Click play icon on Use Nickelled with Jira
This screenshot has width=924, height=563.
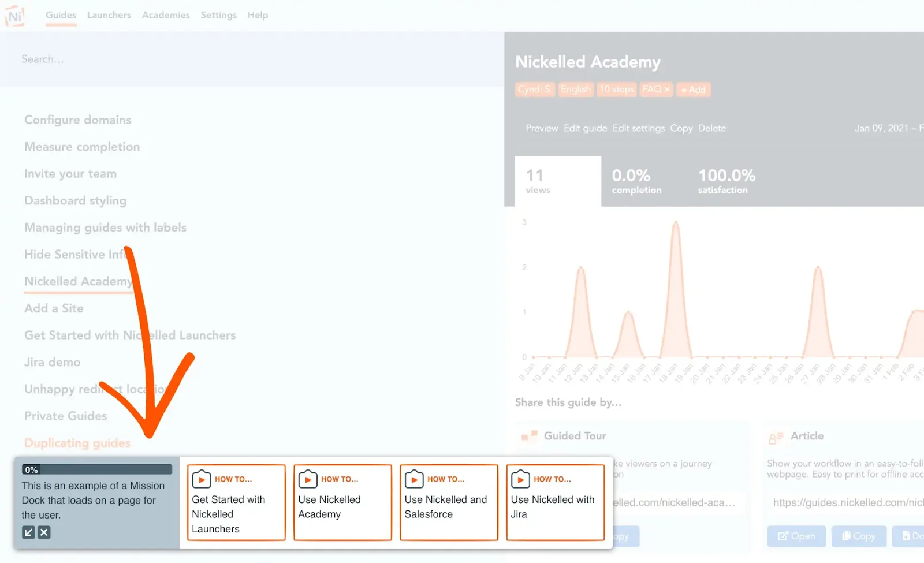[x=520, y=479]
